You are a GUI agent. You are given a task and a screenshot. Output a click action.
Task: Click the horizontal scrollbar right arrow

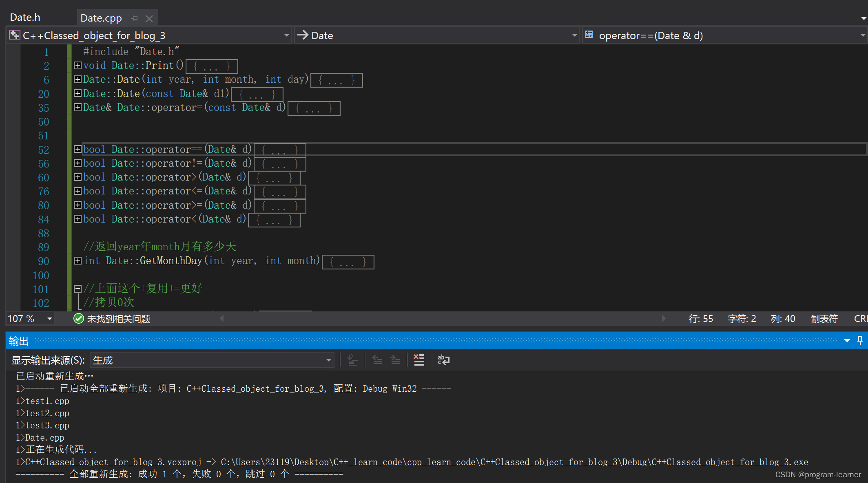point(664,318)
